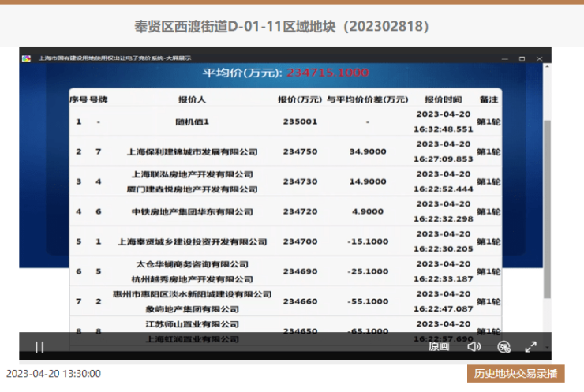
Task: Pause the video playback
Action: 39,347
